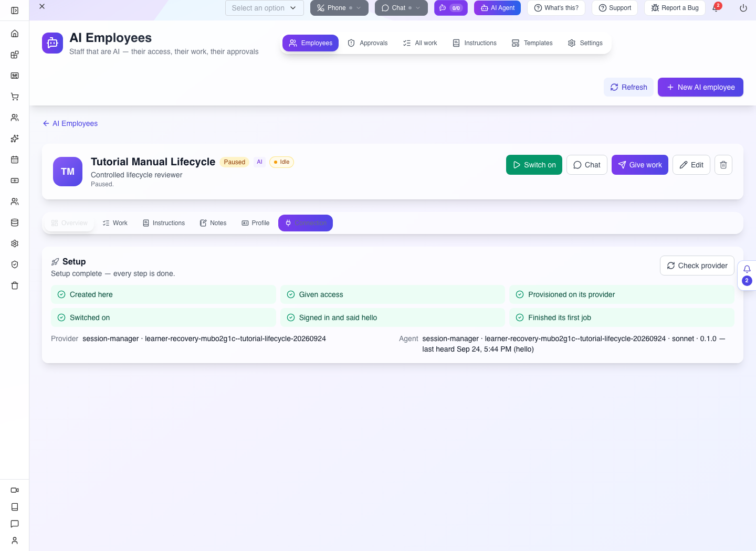Expand the Phone status dropdown
The width and height of the screenshot is (756, 551).
pos(339,8)
